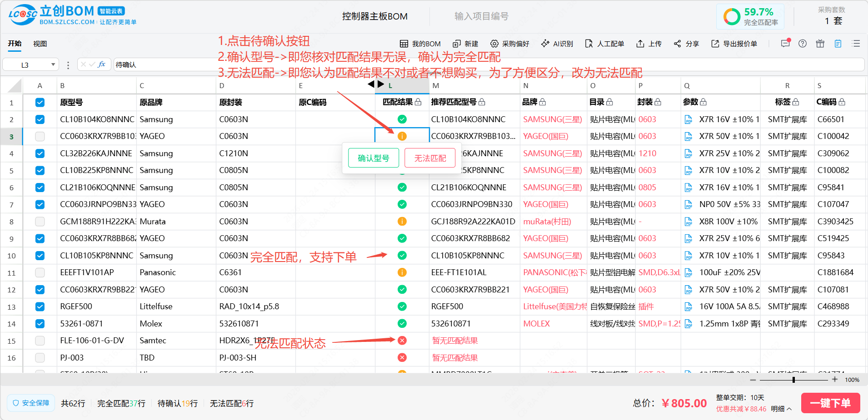868x420 pixels.
Task: Open the cell reference L3 dropdown
Action: pos(53,64)
